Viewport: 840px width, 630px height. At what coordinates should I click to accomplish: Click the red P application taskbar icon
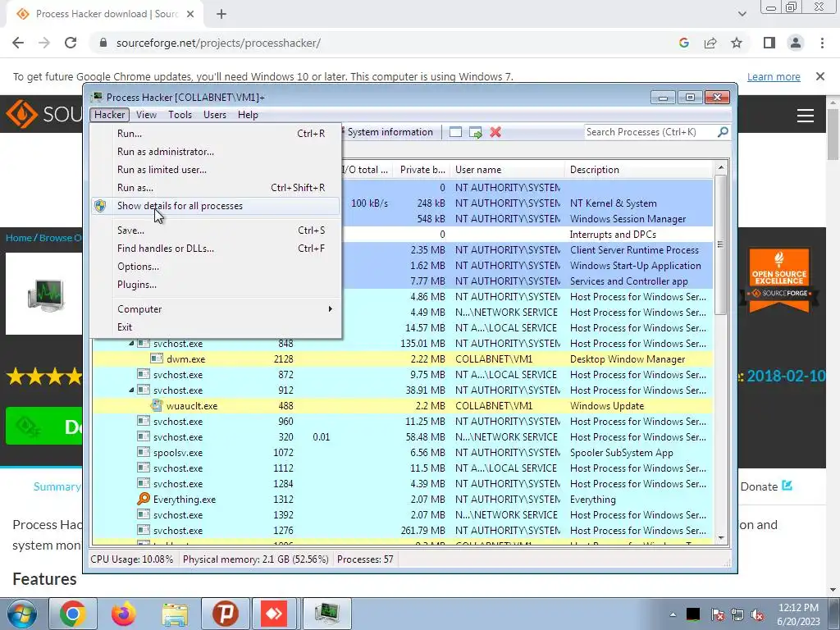pos(225,614)
